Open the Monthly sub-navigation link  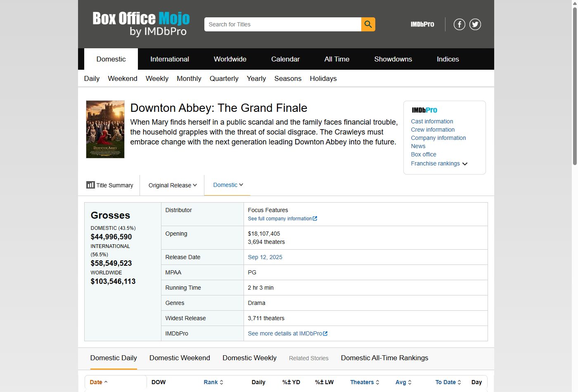189,78
